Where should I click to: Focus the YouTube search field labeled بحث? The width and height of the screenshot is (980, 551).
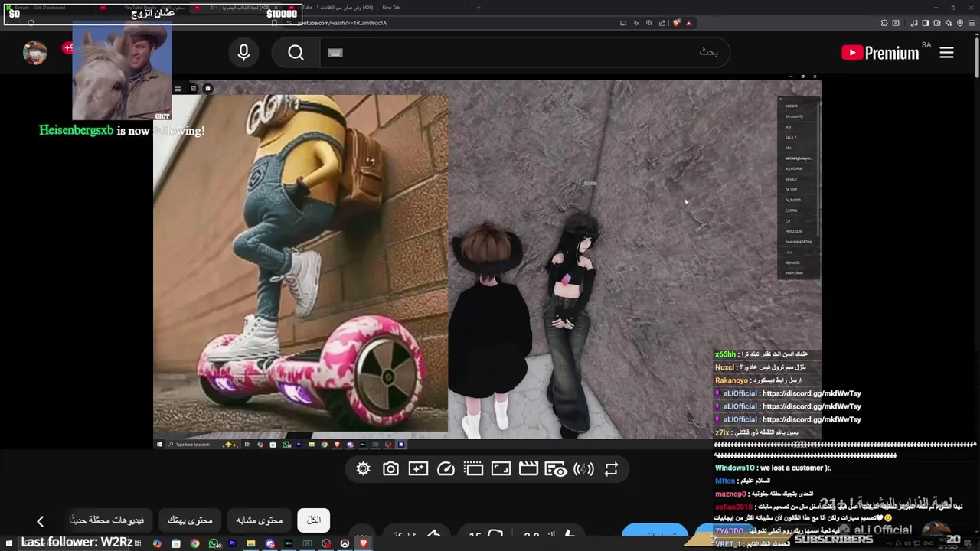point(524,53)
